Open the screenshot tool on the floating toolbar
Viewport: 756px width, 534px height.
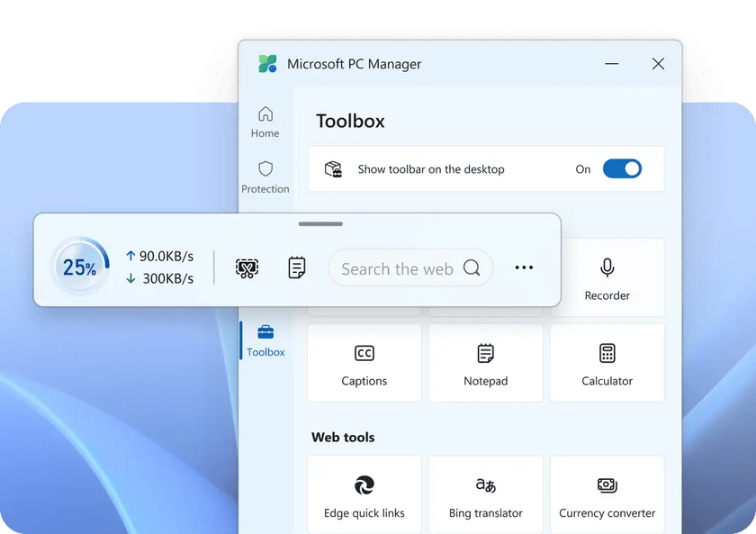(246, 267)
